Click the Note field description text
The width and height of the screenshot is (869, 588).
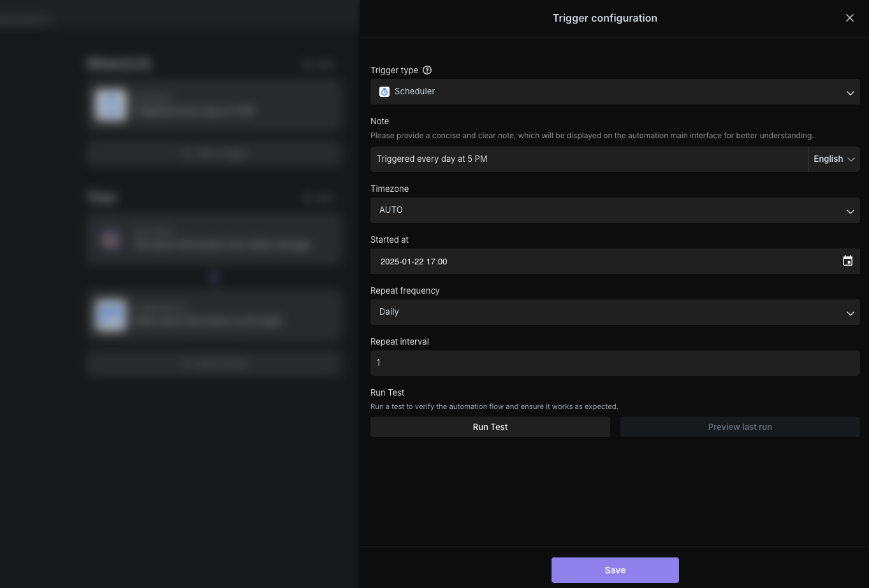point(592,136)
